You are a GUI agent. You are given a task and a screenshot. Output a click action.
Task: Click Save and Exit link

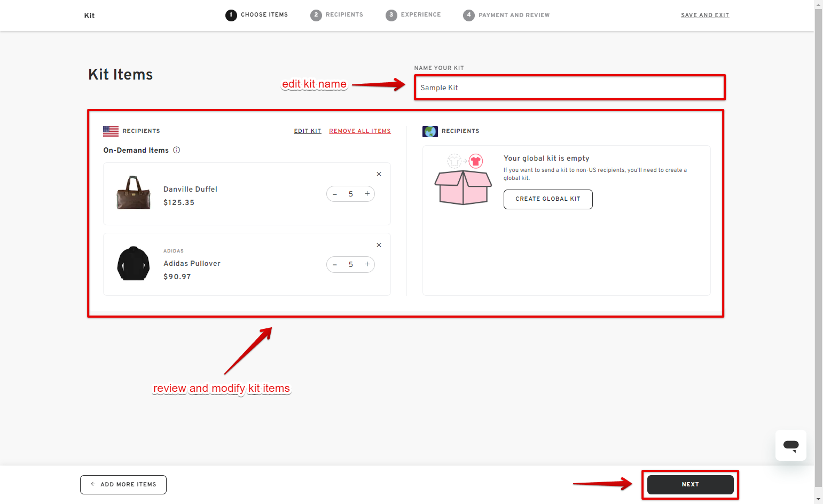point(705,15)
